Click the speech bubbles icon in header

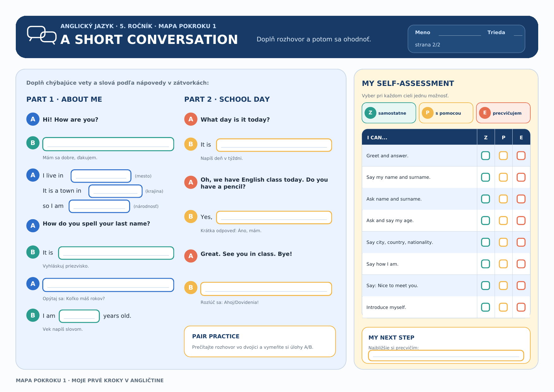(x=42, y=35)
